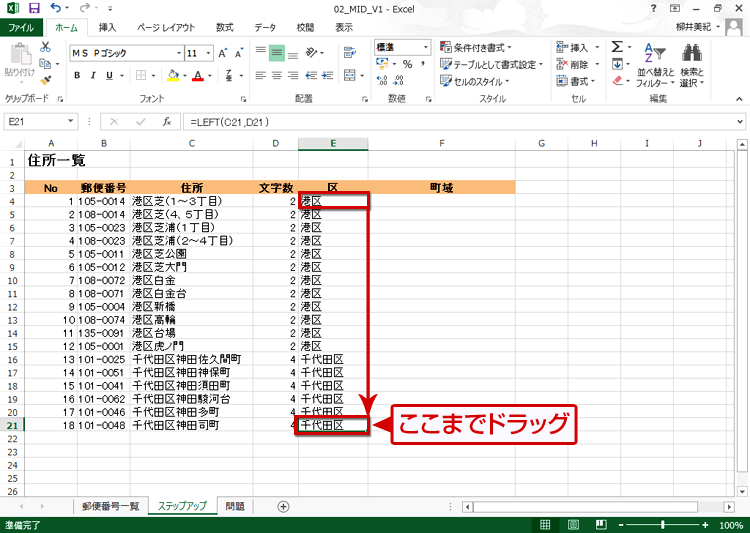Click the Decrease Decimal icon
The height and width of the screenshot is (533, 750).
(399, 80)
